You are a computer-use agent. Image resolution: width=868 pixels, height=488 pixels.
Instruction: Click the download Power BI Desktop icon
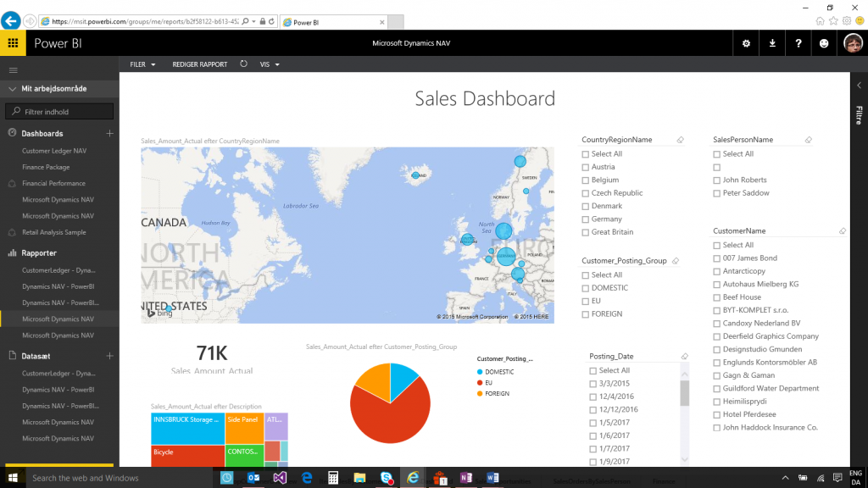click(772, 43)
